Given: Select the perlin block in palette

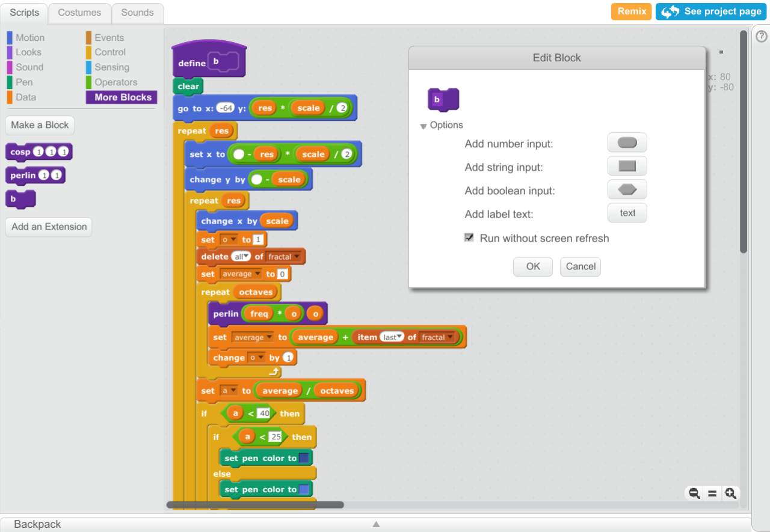Looking at the screenshot, I should (35, 176).
